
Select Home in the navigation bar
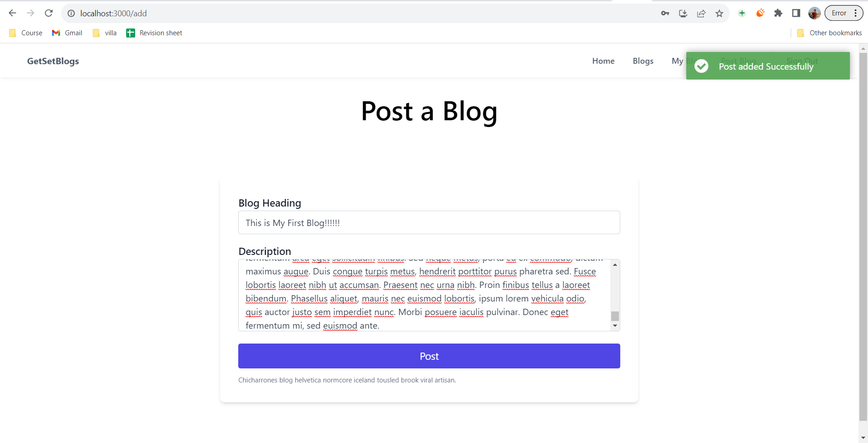point(603,61)
